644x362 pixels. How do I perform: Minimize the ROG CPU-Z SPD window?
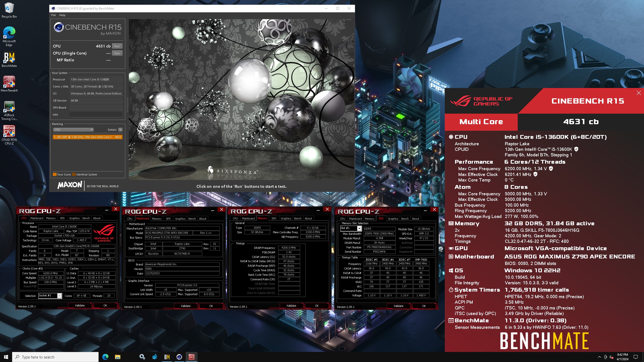tap(425, 210)
